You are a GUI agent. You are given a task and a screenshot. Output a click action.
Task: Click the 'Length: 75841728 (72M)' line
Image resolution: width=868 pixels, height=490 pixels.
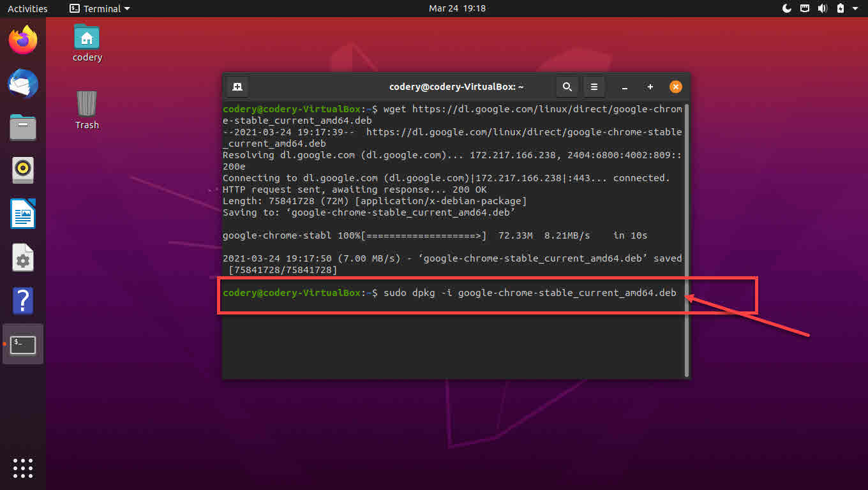point(375,201)
